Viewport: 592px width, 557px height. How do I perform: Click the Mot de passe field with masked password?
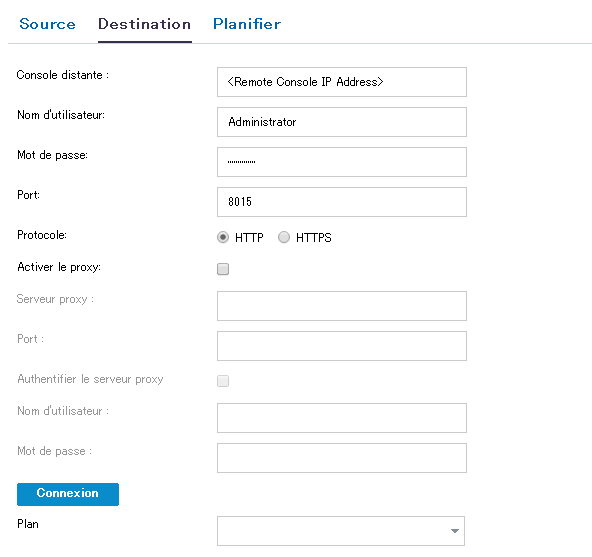click(342, 162)
